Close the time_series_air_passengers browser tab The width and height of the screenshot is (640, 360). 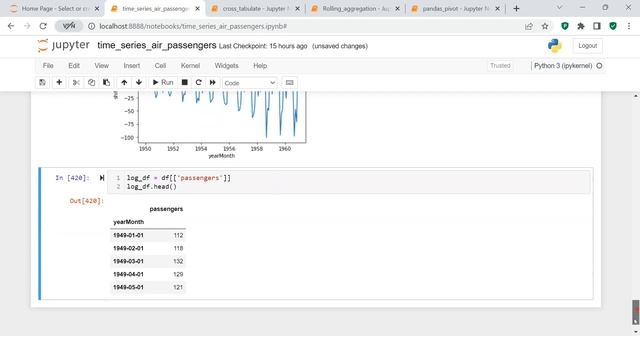tap(197, 9)
